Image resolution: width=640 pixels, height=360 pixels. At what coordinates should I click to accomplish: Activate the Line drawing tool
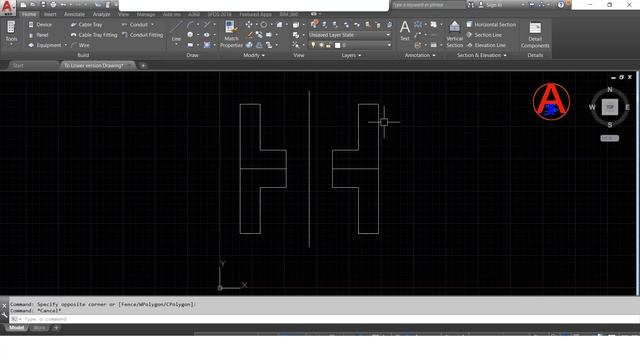pyautogui.click(x=176, y=32)
